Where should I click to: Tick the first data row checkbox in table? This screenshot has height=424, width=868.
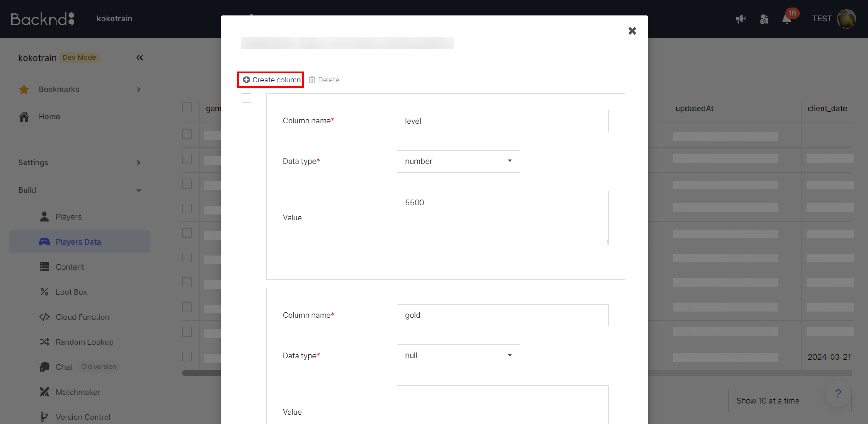[x=187, y=134]
